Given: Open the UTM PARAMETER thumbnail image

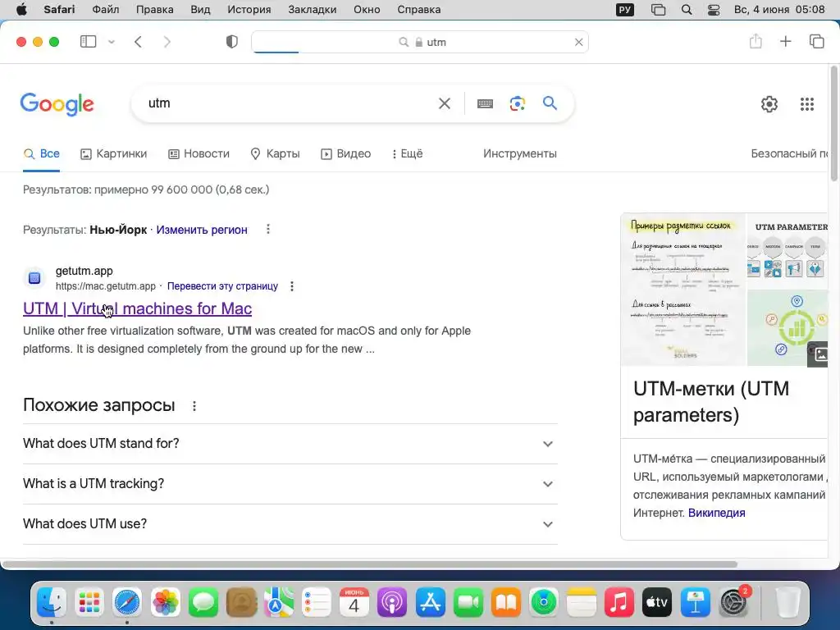Looking at the screenshot, I should coord(787,251).
